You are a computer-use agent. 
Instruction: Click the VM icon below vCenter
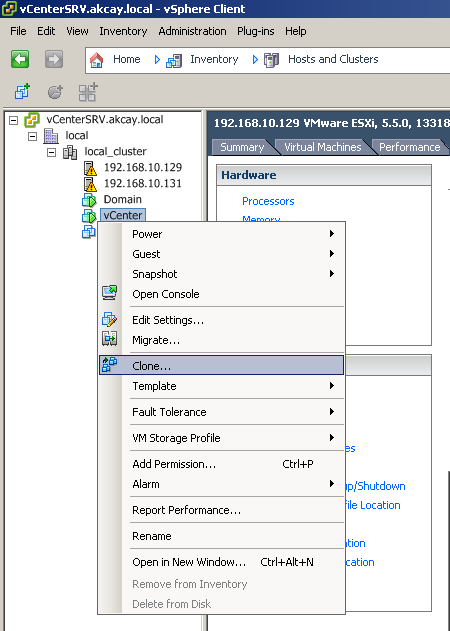click(x=89, y=231)
